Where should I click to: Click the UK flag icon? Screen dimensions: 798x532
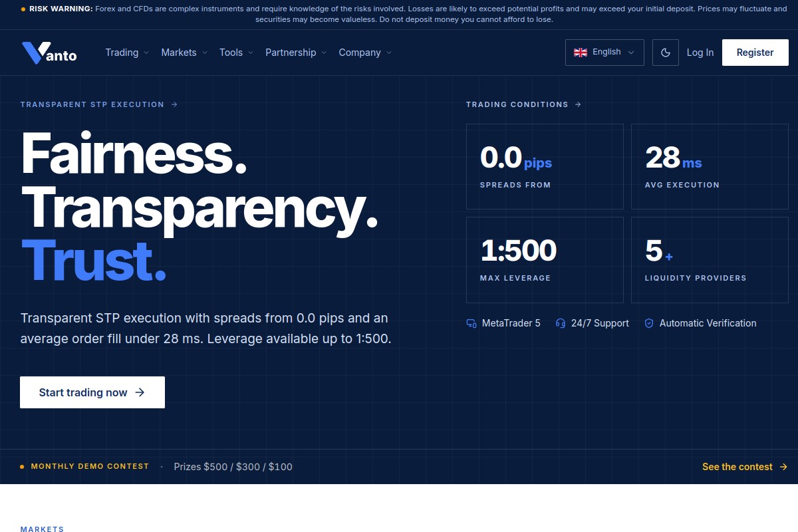(x=581, y=53)
